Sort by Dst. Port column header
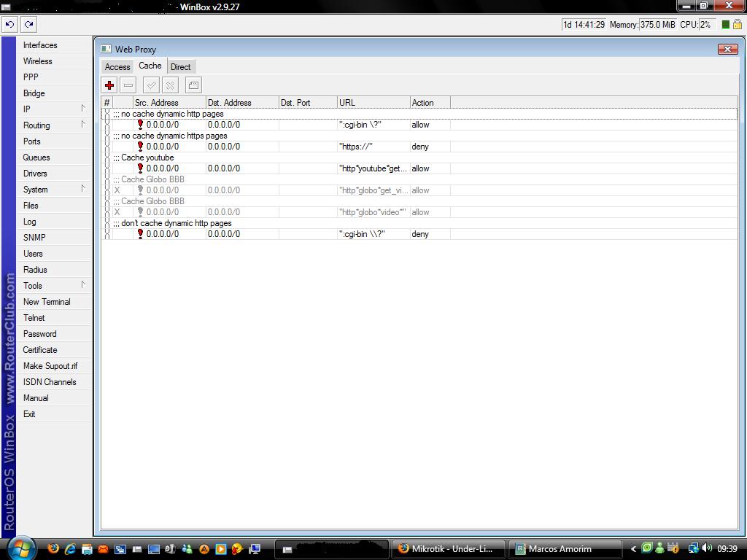Viewport: 747px width, 560px height. tap(308, 102)
